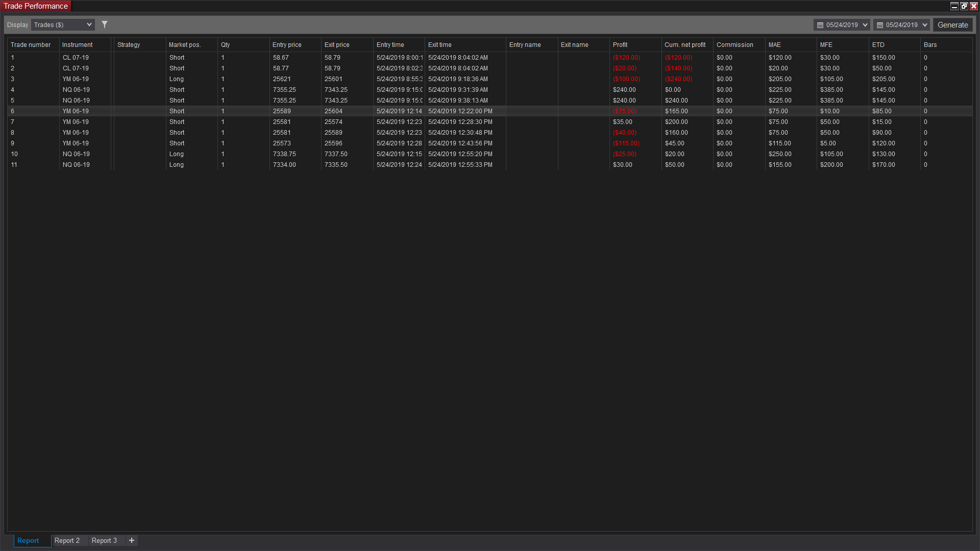This screenshot has width=980, height=551.
Task: Select trade 1 profit ($120.00)
Action: [x=626, y=58]
